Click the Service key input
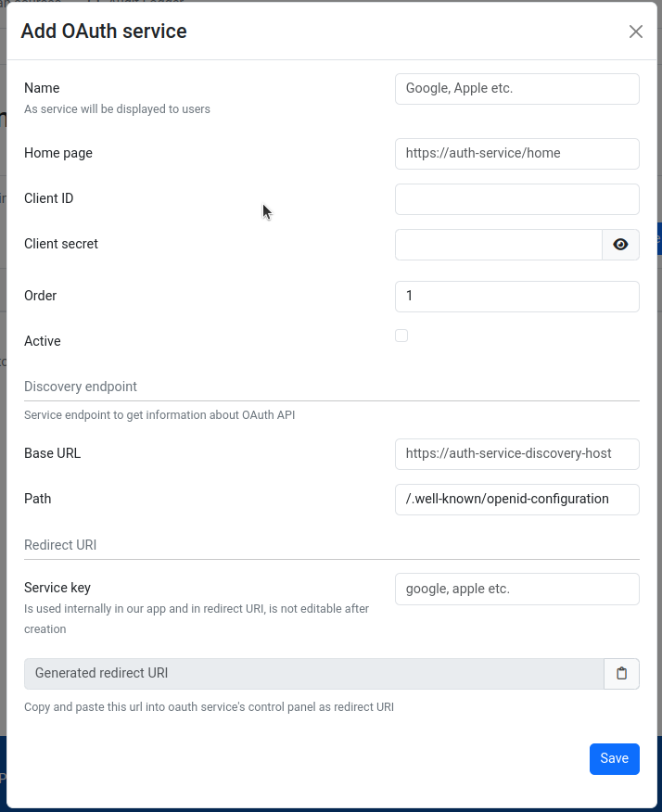Viewport: 662px width, 812px height. point(516,589)
